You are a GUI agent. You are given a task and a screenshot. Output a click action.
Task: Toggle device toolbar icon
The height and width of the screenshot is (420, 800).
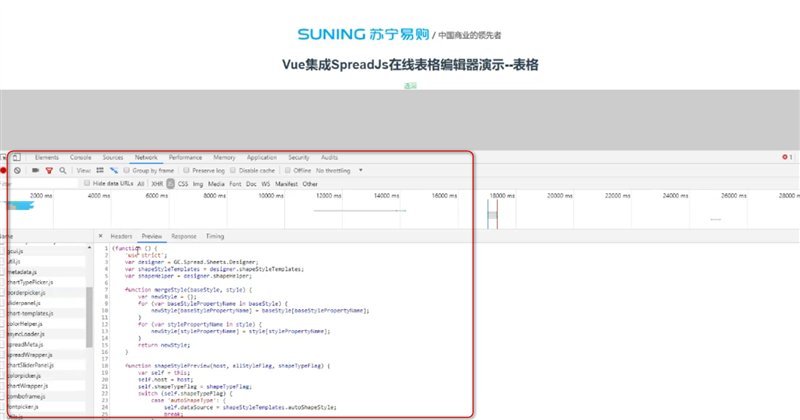coord(16,158)
